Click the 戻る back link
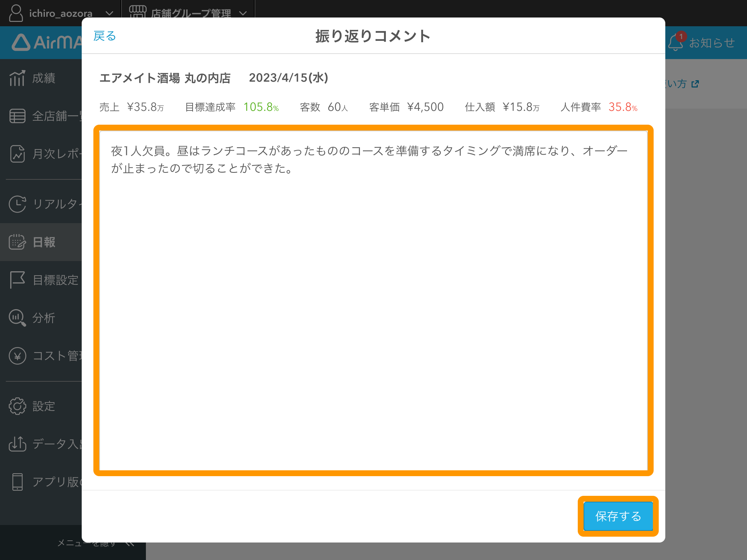 click(x=105, y=36)
